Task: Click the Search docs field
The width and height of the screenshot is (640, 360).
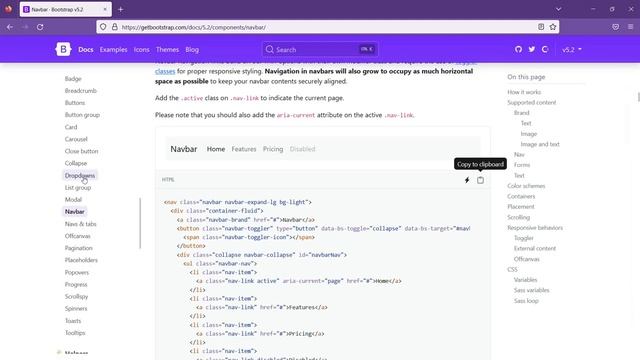Action: (320, 49)
